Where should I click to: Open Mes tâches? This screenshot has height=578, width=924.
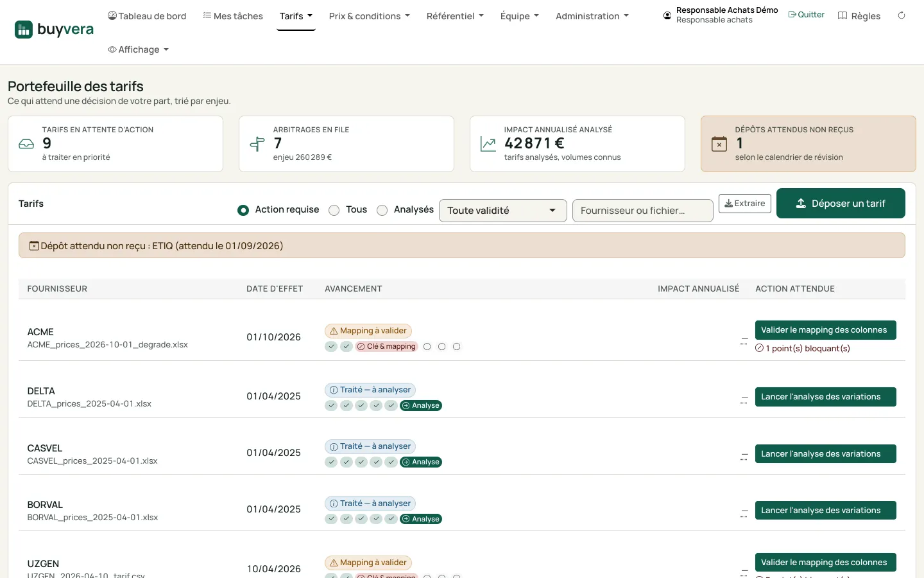click(233, 16)
